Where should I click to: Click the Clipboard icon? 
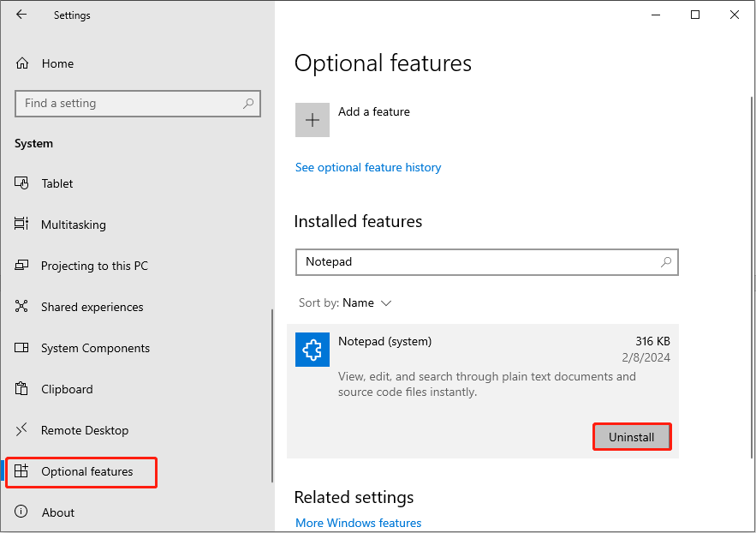click(21, 389)
